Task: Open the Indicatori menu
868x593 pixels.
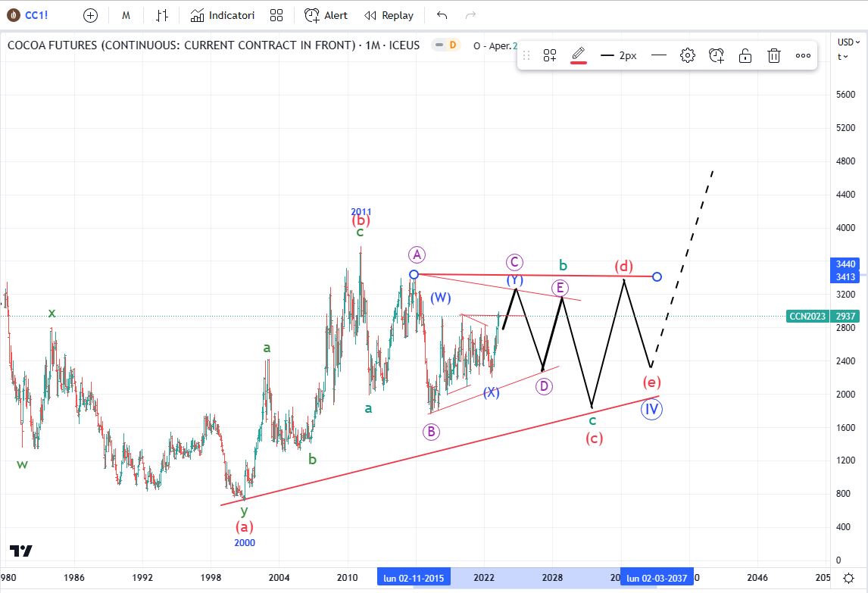Action: 223,15
